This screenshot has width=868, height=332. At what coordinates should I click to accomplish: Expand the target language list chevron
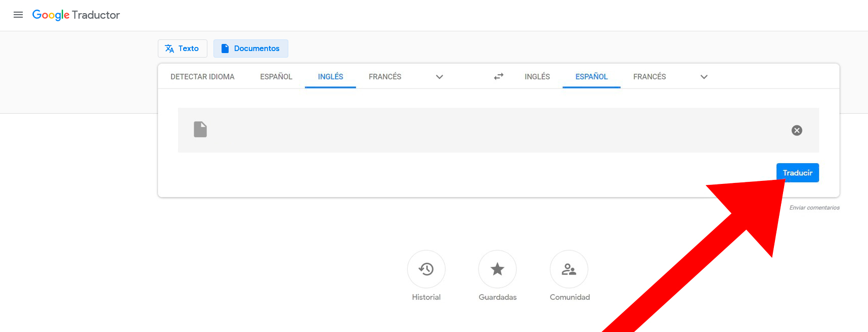click(x=704, y=77)
